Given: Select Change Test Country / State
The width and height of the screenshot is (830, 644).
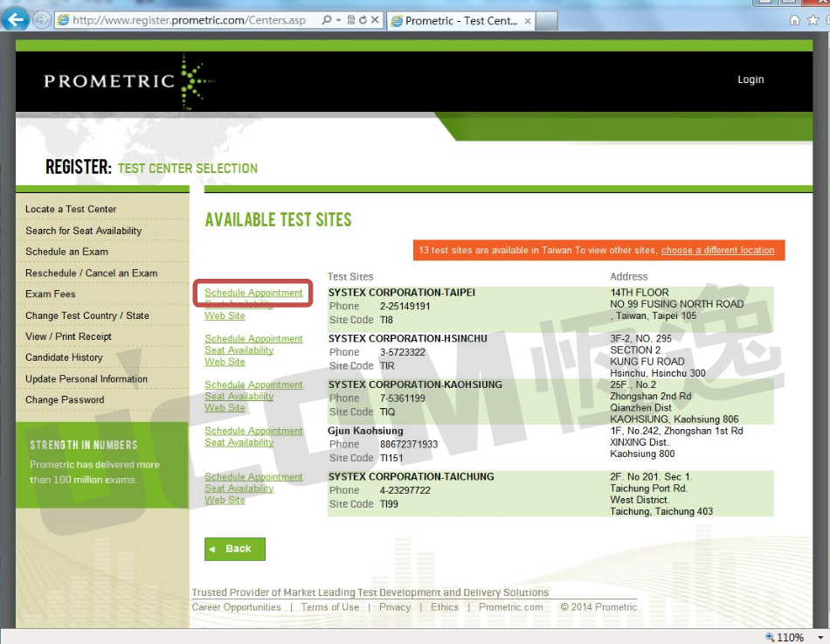Looking at the screenshot, I should (87, 315).
